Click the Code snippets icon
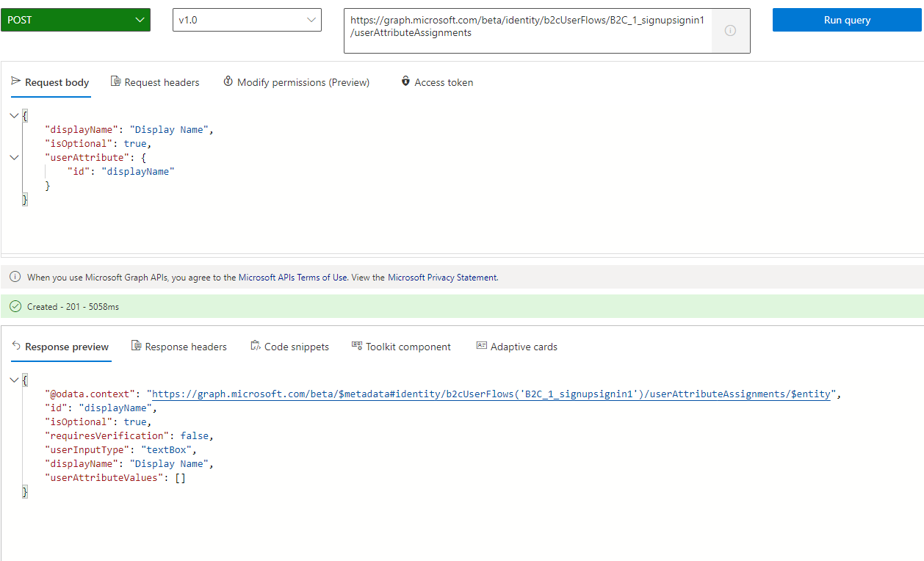This screenshot has height=561, width=924. [255, 346]
